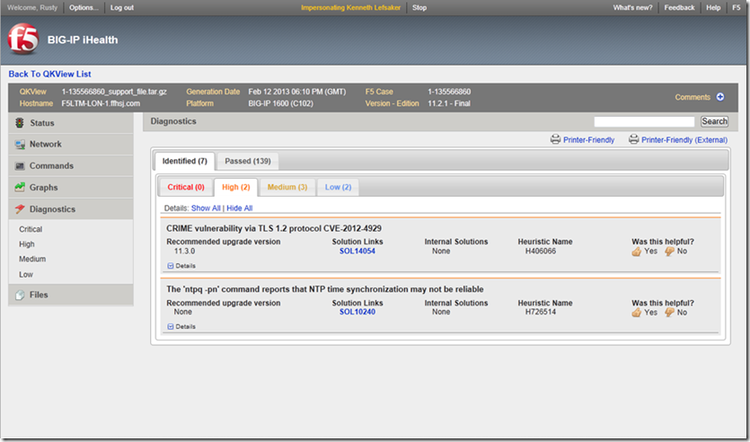Open the Medium (3) severity tab
This screenshot has height=442, width=750.
coord(287,187)
